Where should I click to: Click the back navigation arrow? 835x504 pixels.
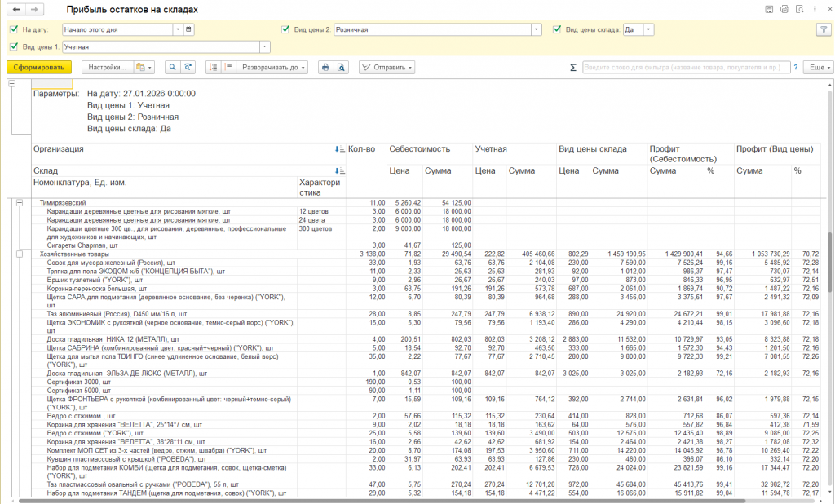coord(15,9)
